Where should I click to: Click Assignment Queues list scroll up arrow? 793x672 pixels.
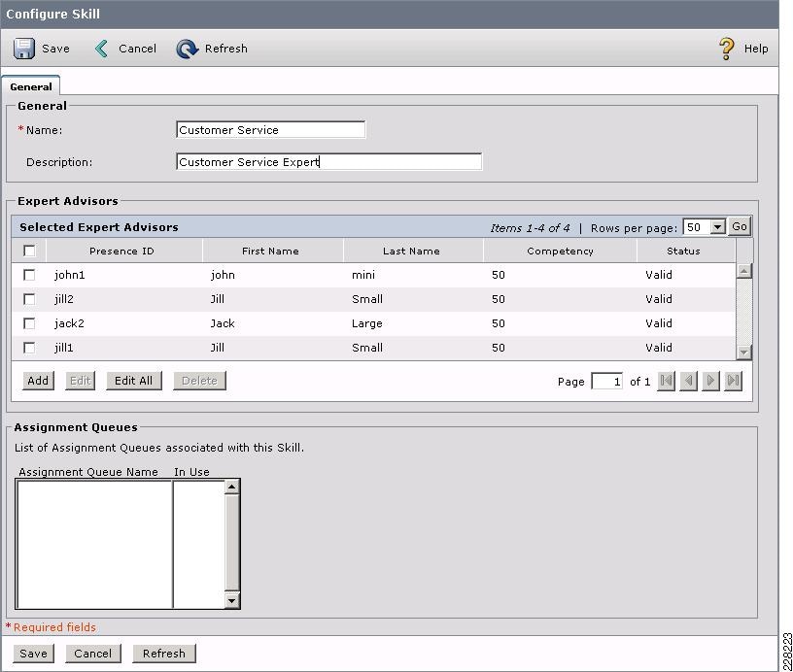[231, 487]
